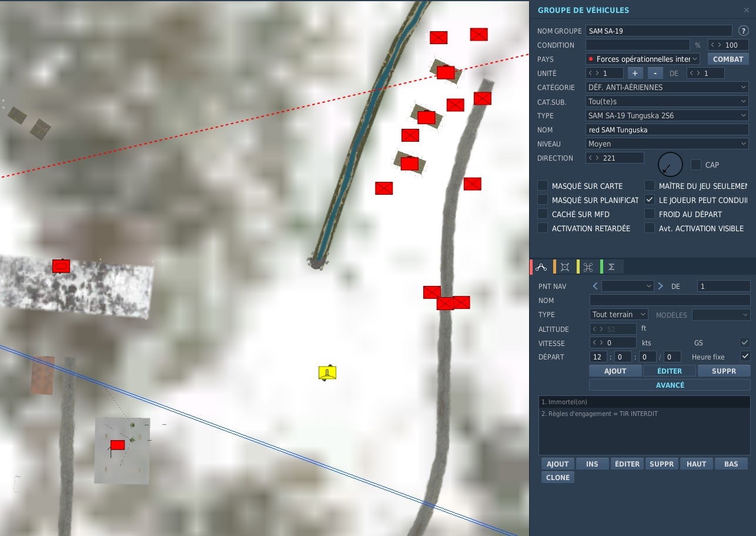Click the NOM GROUPE field SAM SA-19
Screen dimensions: 756x536
[658, 31]
